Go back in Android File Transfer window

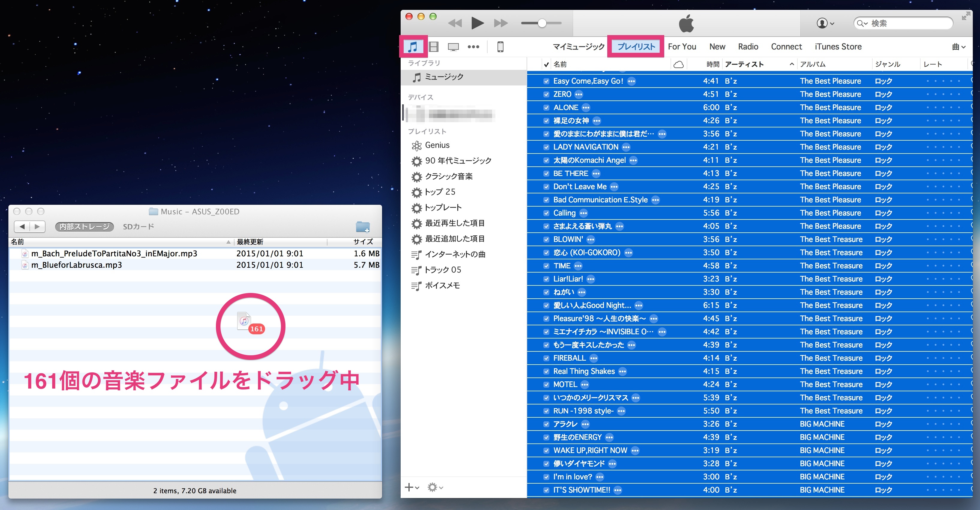[22, 227]
